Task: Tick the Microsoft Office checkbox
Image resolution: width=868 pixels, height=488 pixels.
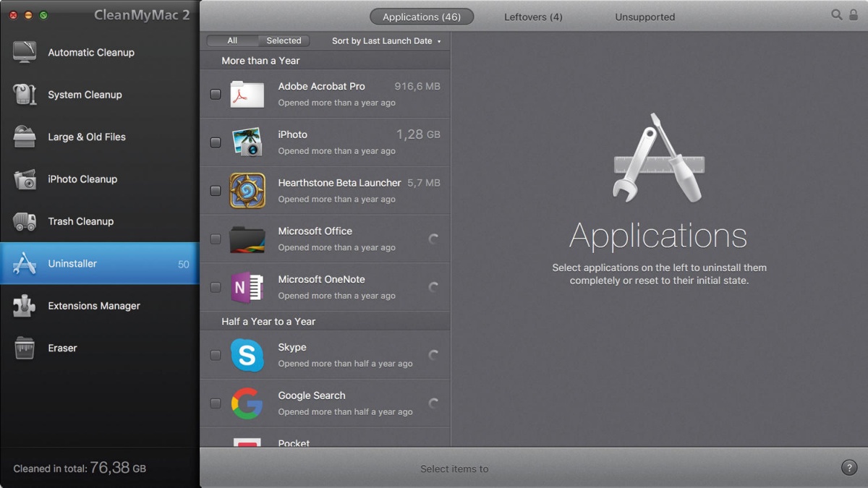Action: pos(216,239)
